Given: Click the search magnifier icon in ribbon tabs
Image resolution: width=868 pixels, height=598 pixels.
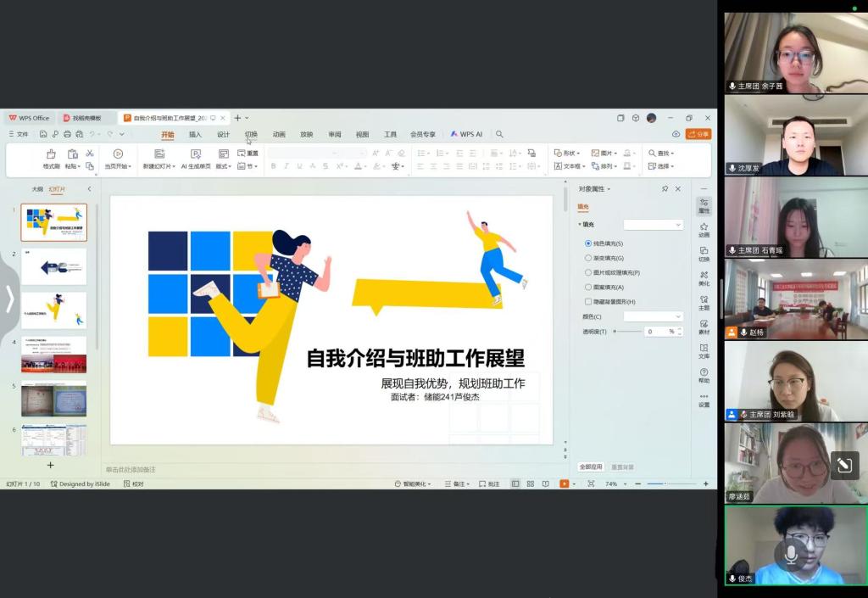Looking at the screenshot, I should pyautogui.click(x=499, y=134).
